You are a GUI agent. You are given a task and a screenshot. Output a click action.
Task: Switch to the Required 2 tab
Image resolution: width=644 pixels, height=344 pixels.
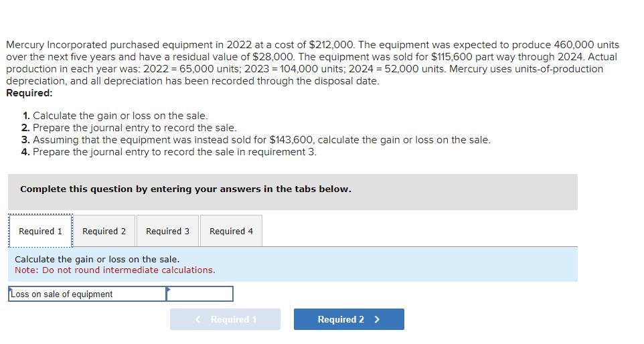point(104,231)
